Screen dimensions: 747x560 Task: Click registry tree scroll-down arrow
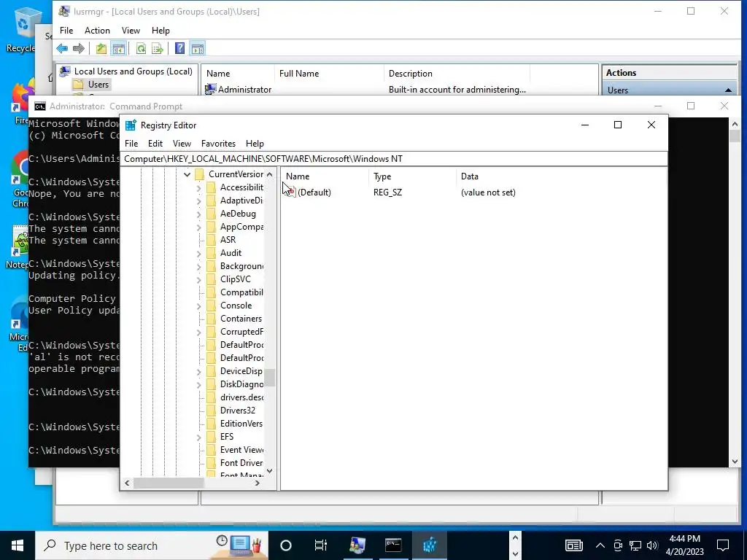click(270, 471)
